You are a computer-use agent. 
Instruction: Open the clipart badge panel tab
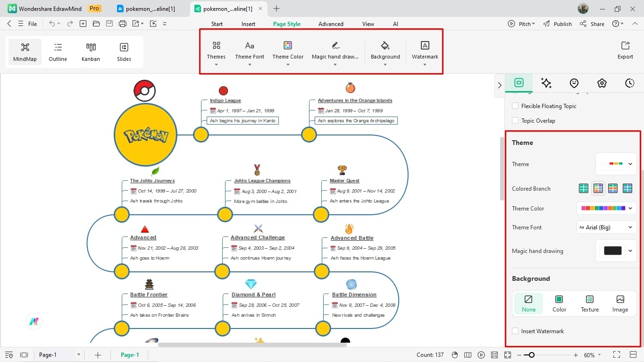[602, 83]
